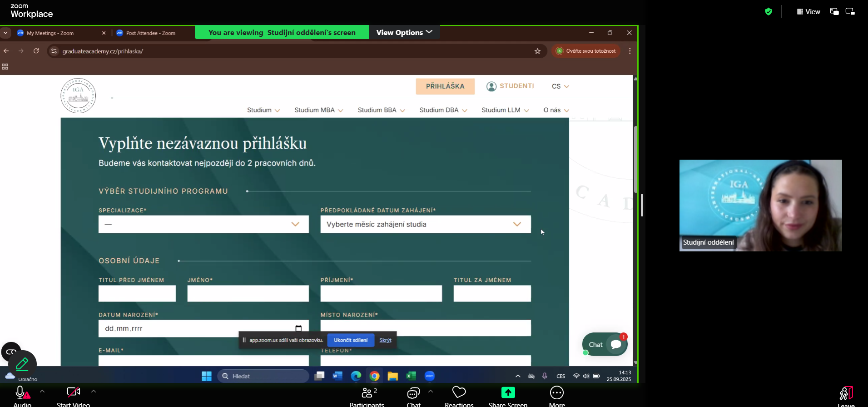Select the annotate pencil icon
Viewport: 868px width, 407px height.
pos(22,364)
